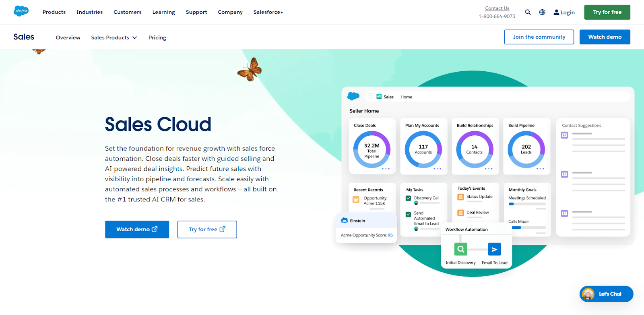This screenshot has width=644, height=315.
Task: Click the external-link icon on Try for free
Action: [222, 229]
